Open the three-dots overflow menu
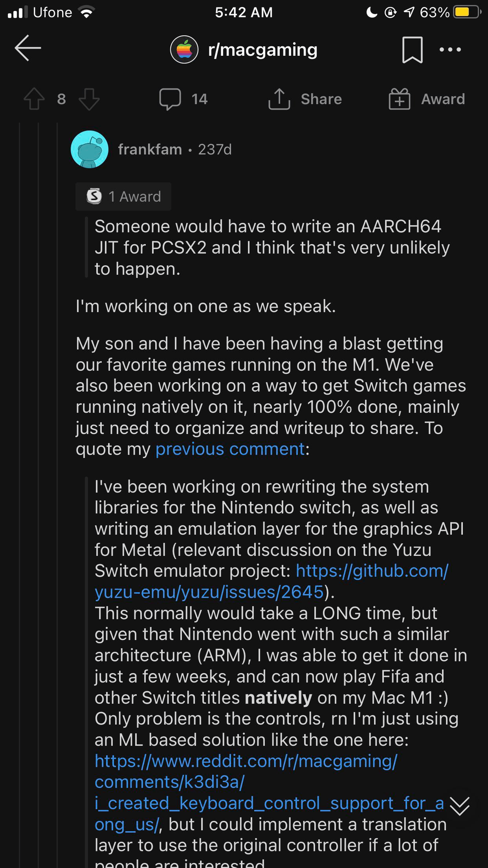The height and width of the screenshot is (868, 488). click(450, 49)
